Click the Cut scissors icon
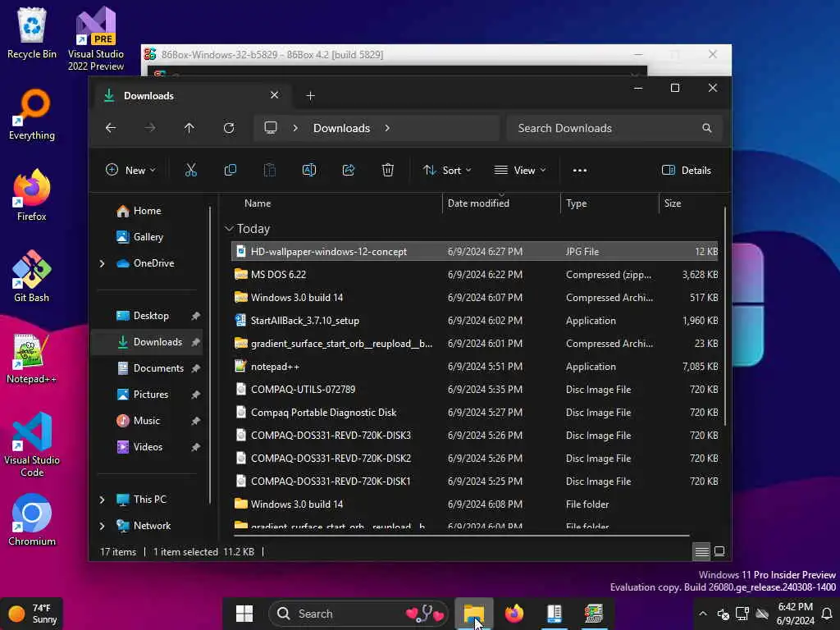 (190, 171)
